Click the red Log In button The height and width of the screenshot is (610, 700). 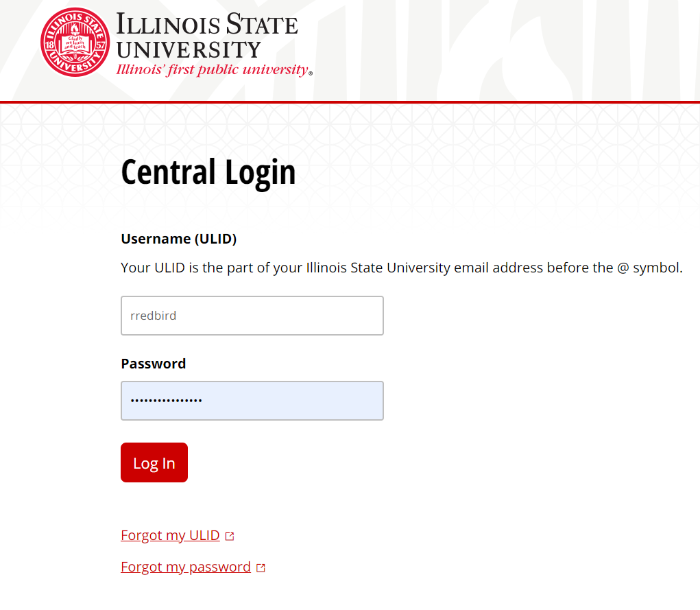[154, 462]
